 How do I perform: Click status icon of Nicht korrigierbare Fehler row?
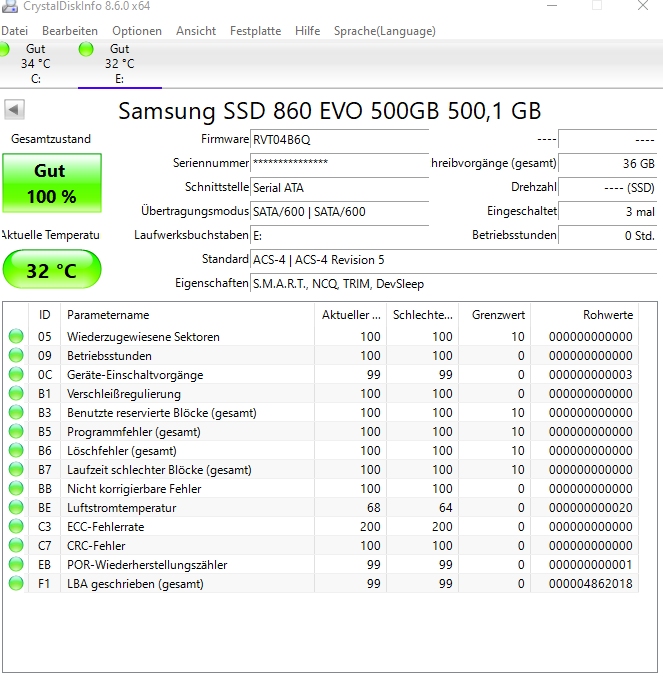(x=16, y=489)
